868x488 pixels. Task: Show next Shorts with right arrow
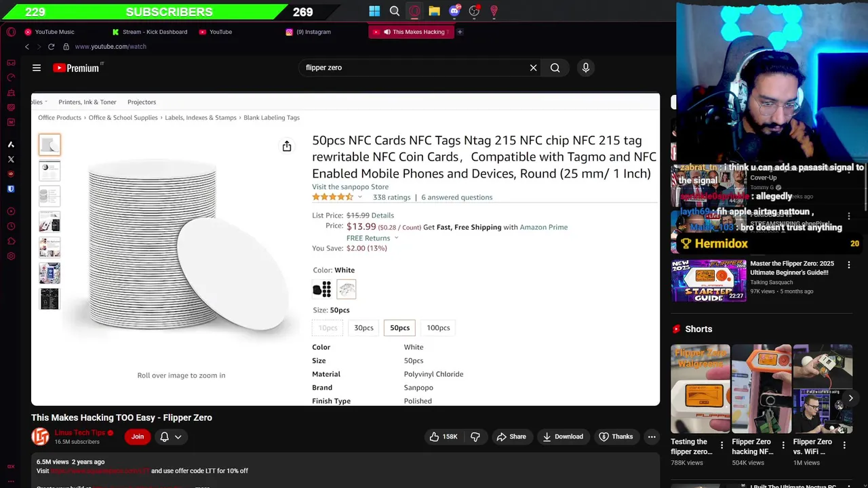point(850,398)
